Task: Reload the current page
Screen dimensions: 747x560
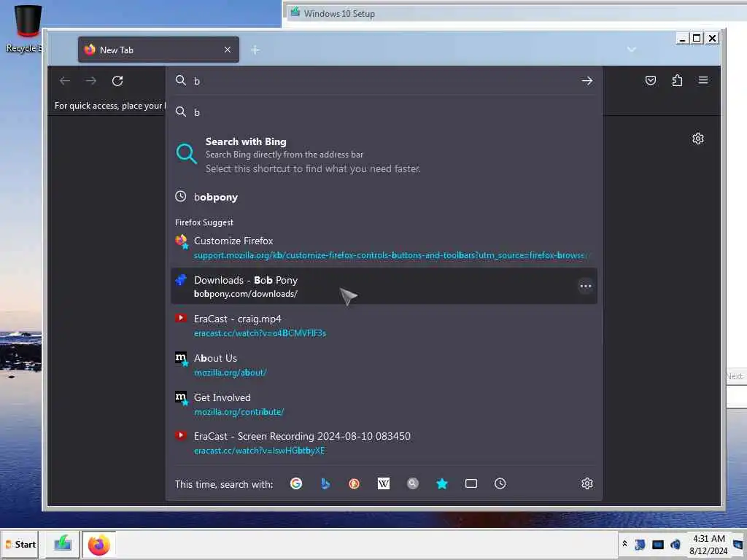Action: tap(117, 81)
